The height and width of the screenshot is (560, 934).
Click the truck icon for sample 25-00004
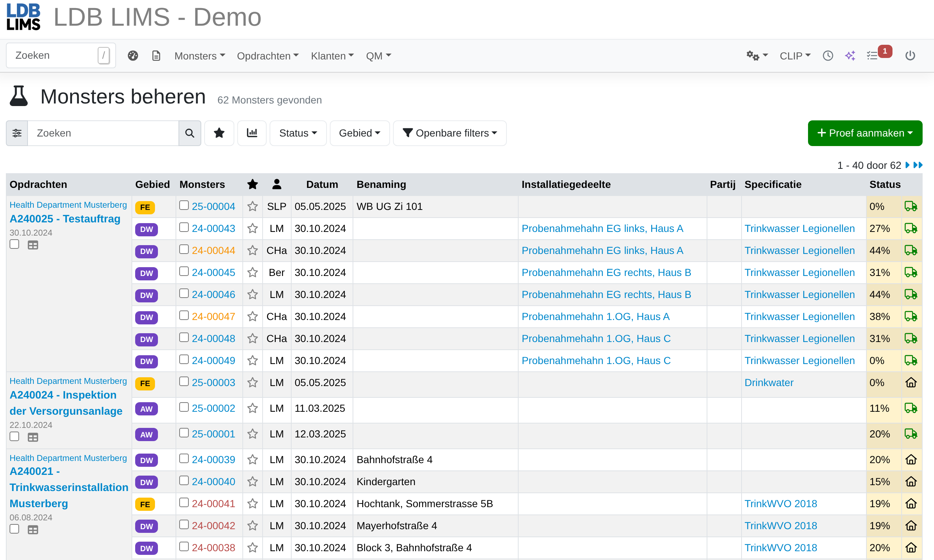point(910,206)
